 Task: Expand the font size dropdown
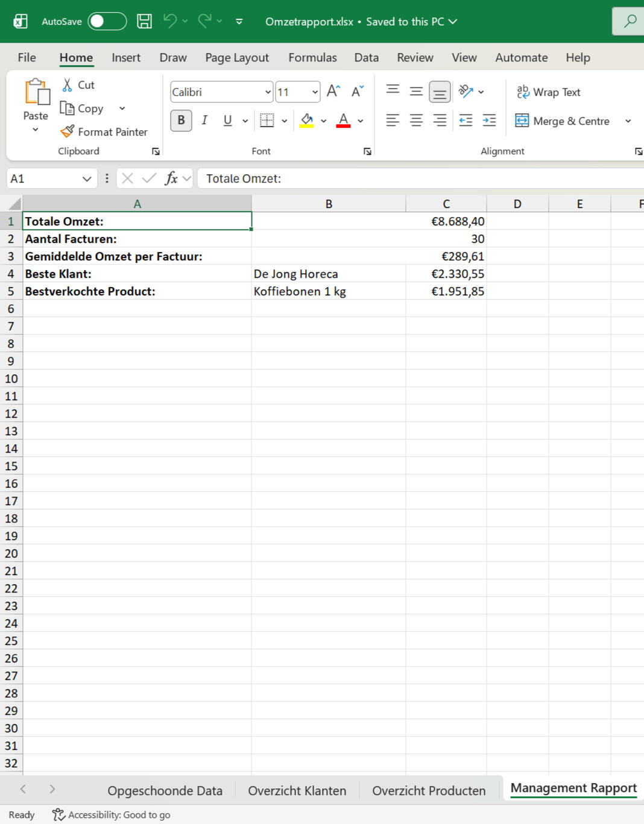tap(315, 92)
